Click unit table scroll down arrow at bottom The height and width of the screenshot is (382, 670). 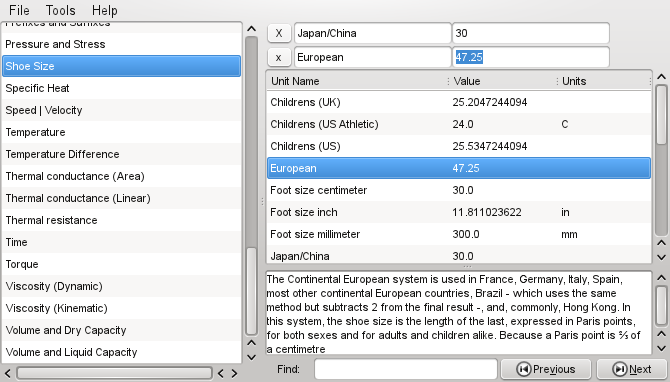[x=661, y=257]
